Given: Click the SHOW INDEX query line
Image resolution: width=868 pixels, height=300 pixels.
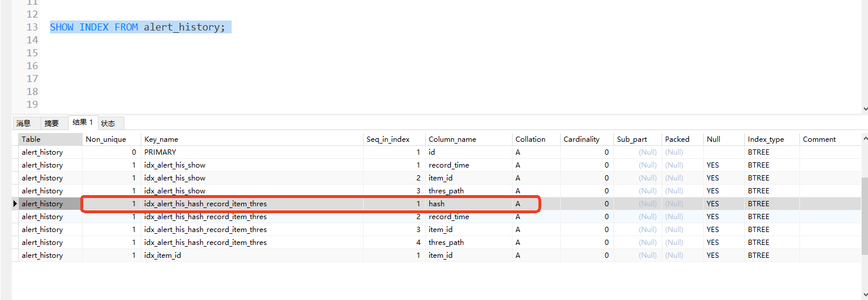Looking at the screenshot, I should tap(137, 28).
